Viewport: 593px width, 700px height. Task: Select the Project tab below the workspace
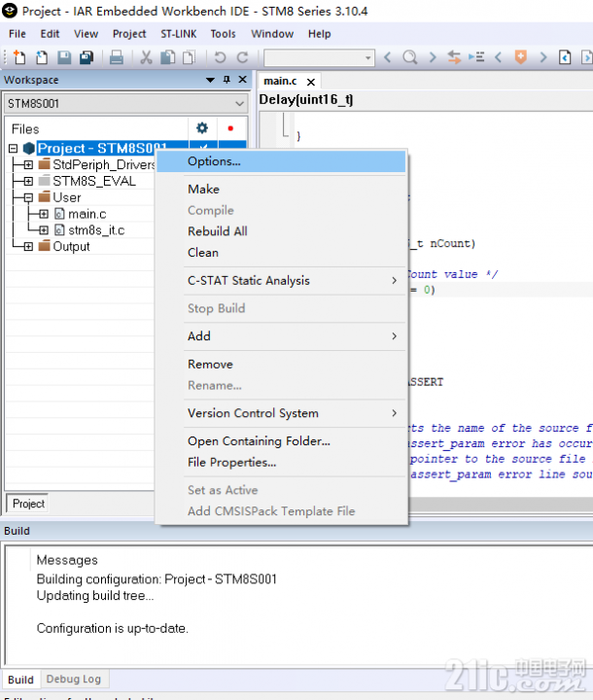click(x=28, y=504)
